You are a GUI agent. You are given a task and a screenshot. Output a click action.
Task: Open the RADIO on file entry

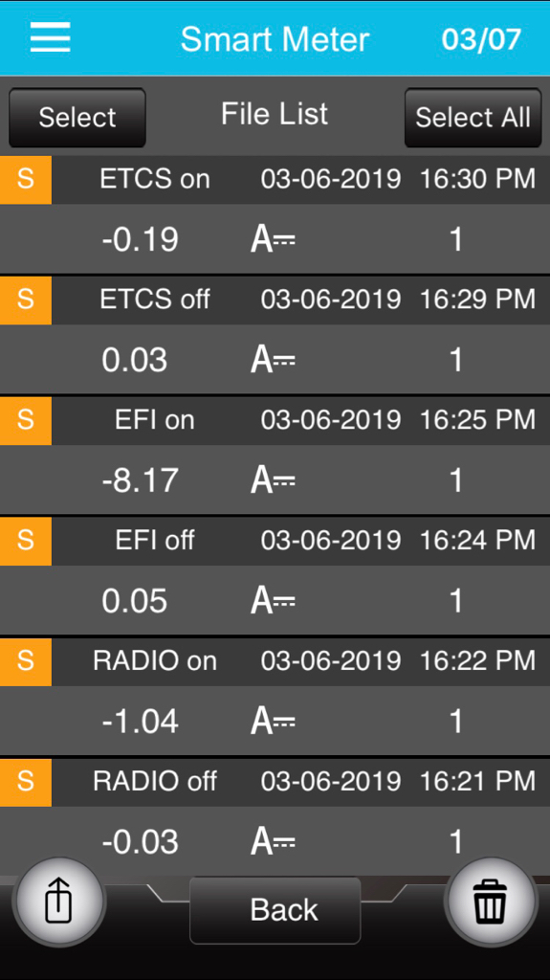coord(275,697)
